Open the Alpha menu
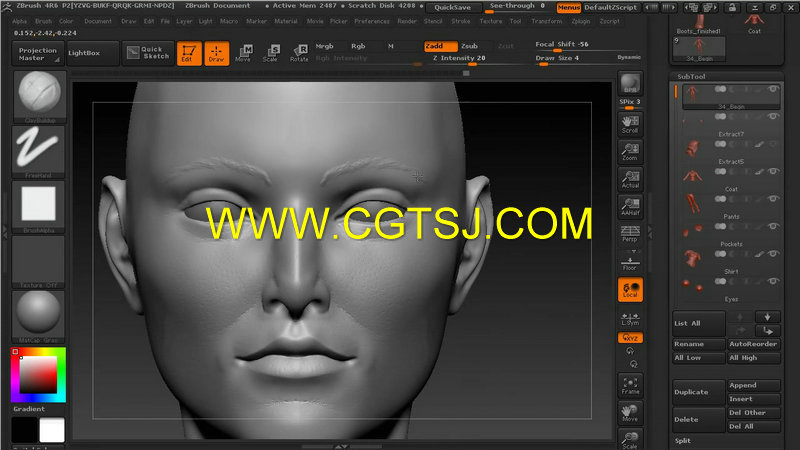The image size is (800, 450). pyautogui.click(x=19, y=21)
